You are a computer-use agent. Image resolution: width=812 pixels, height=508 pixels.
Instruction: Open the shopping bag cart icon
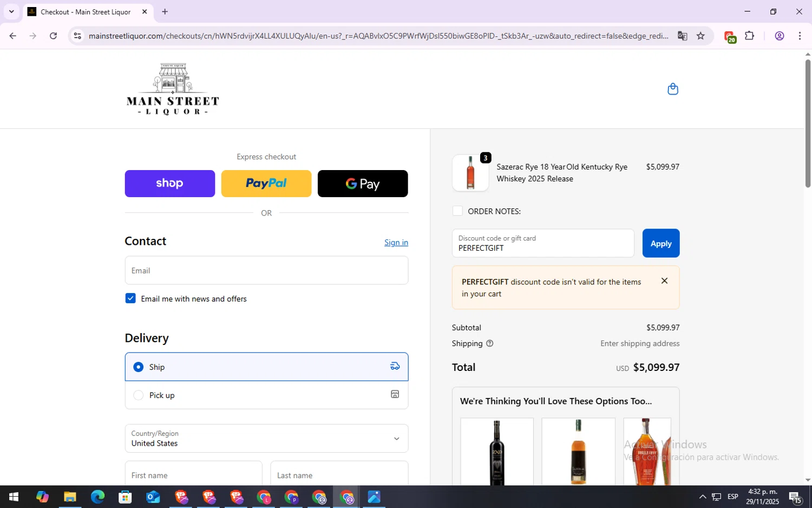tap(673, 89)
